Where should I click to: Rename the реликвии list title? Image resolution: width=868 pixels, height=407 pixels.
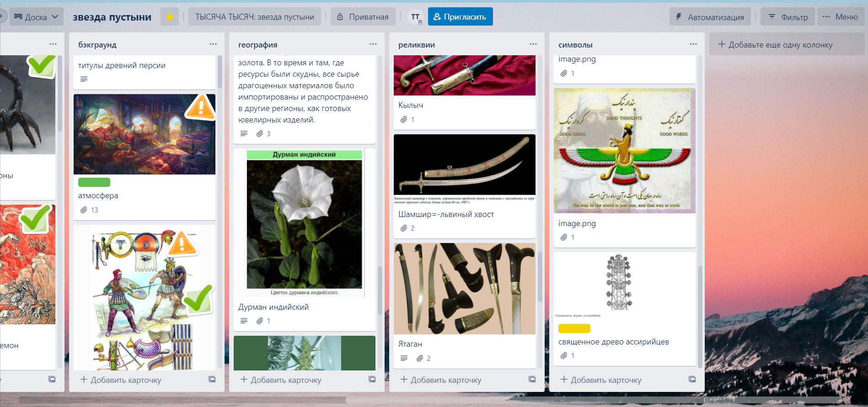click(417, 45)
